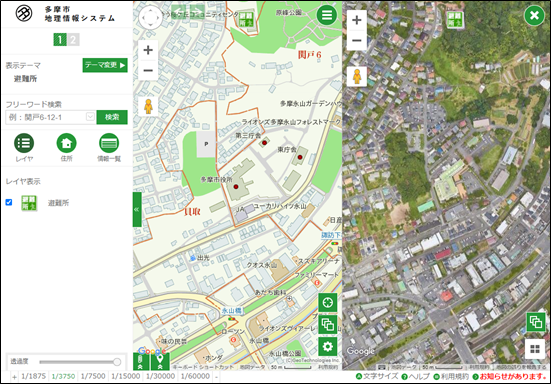Expand the measure ruler tool tab
Viewport: 551px width, 384px height.
tap(141, 362)
